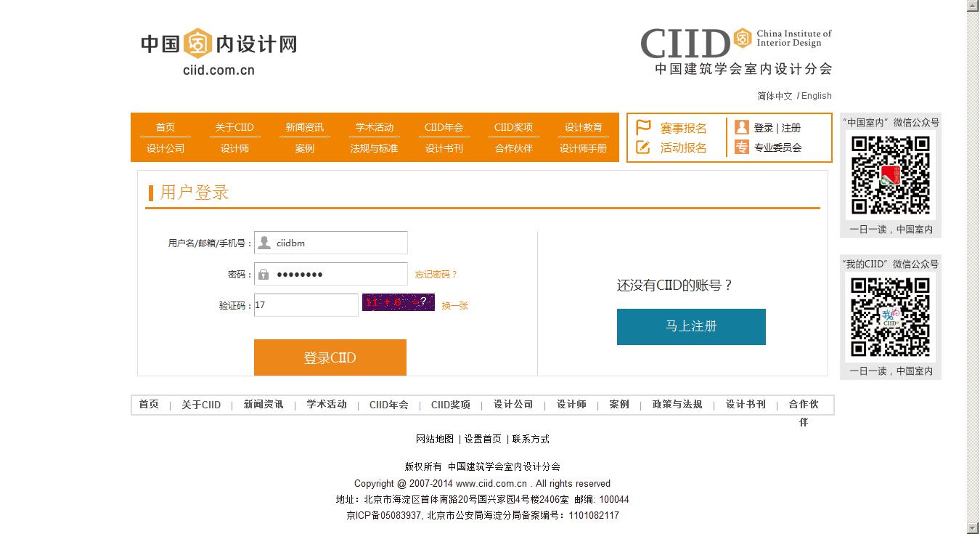Switch language to 简体中文

pos(775,96)
